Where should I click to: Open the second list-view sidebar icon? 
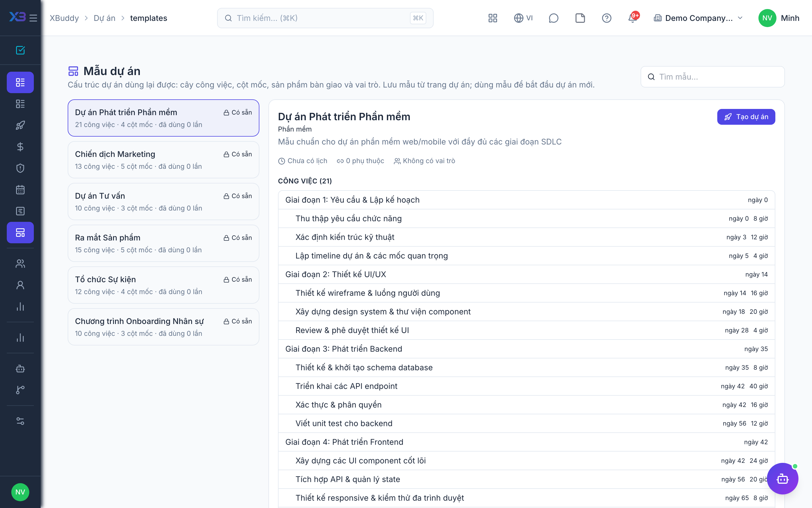click(20, 104)
